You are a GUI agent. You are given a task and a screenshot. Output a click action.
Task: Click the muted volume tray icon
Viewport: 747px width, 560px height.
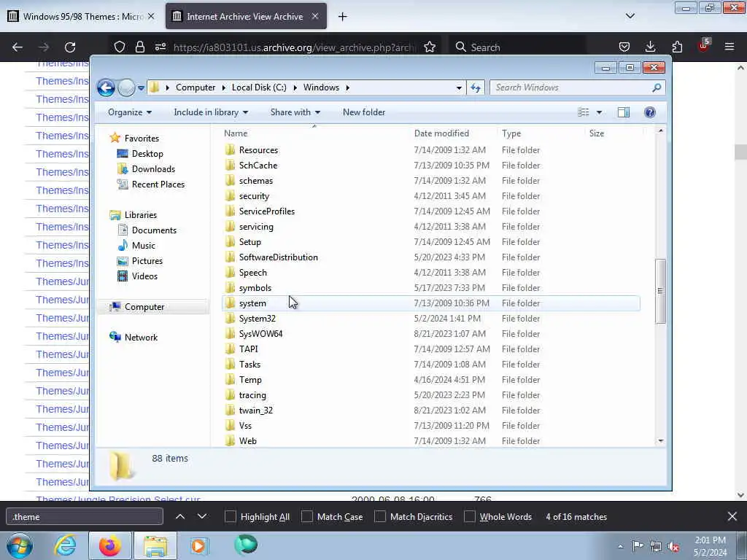(x=673, y=546)
